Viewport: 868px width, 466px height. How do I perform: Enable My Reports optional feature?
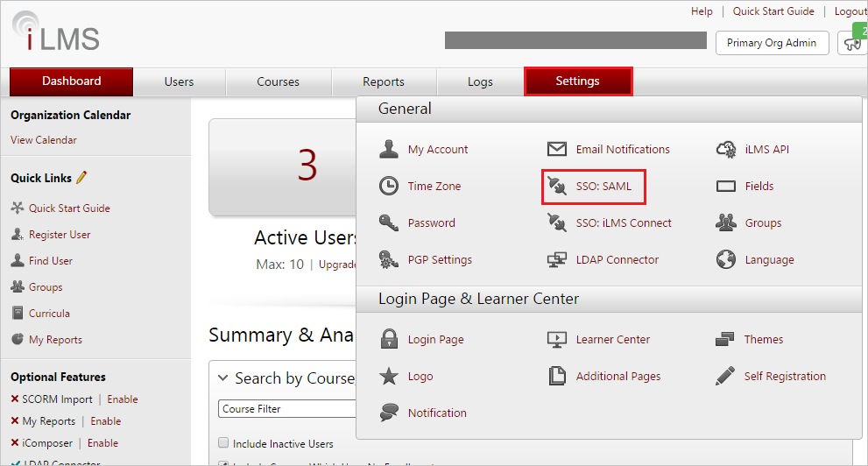click(x=106, y=421)
